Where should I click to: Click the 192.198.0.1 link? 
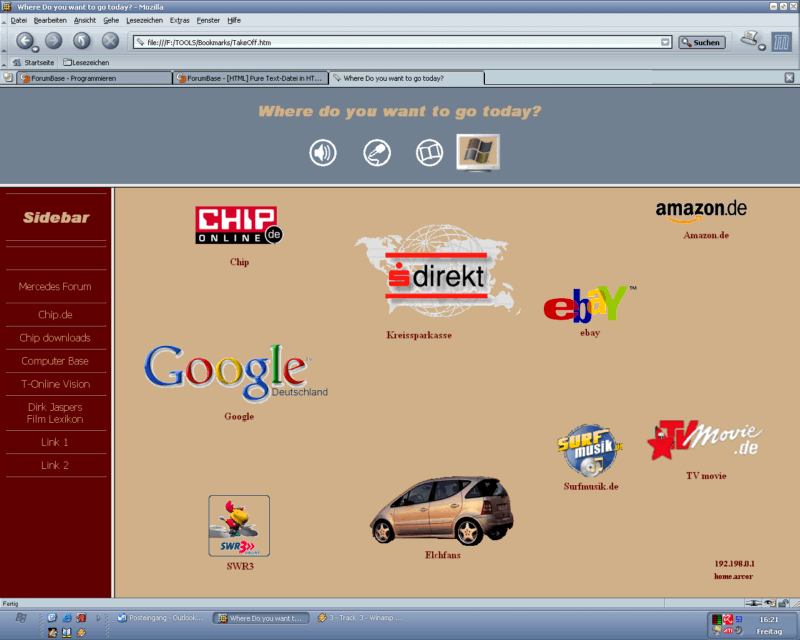[734, 563]
